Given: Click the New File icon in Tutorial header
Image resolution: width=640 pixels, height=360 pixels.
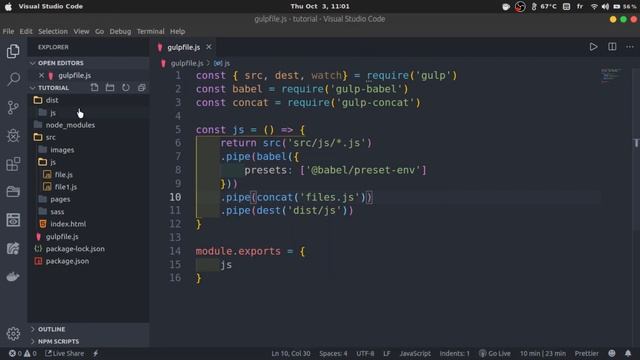Looking at the screenshot, I should (x=94, y=87).
